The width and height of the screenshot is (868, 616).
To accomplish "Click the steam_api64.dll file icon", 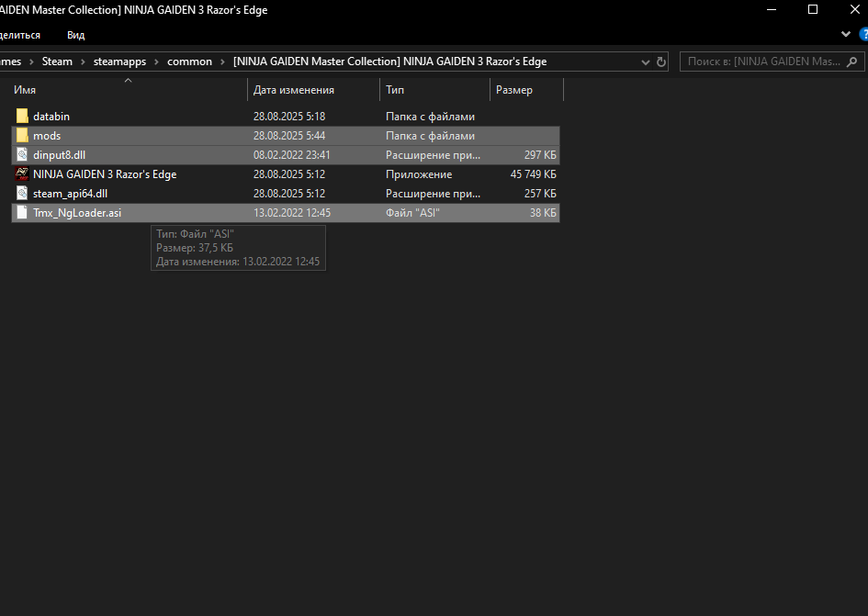I will (x=22, y=193).
